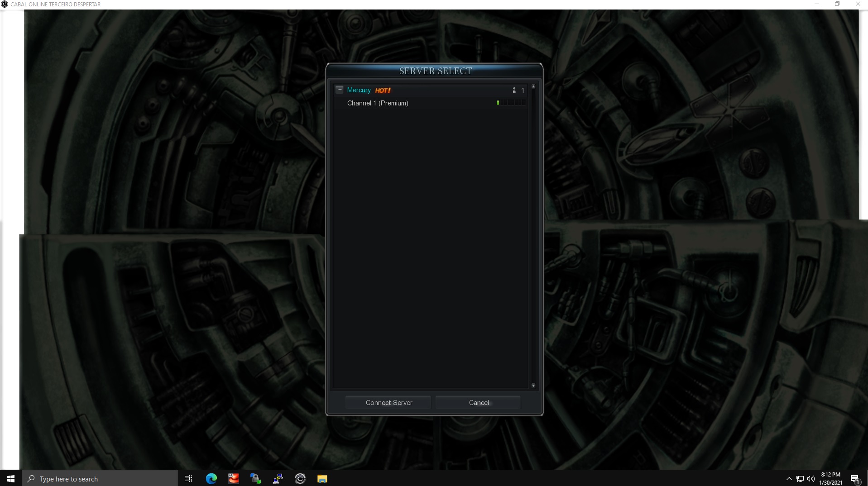Viewport: 868px width, 486px height.
Task: Click the server list scroll down arrow
Action: (533, 386)
